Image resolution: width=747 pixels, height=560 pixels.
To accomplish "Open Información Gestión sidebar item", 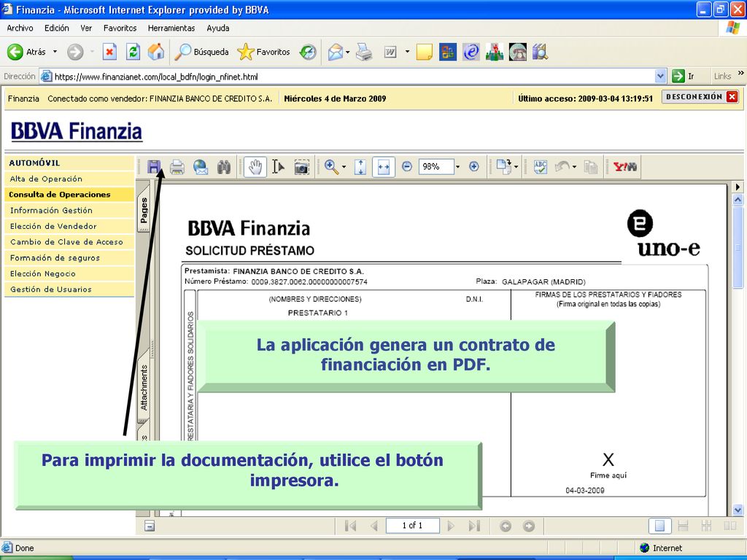I will tap(69, 211).
